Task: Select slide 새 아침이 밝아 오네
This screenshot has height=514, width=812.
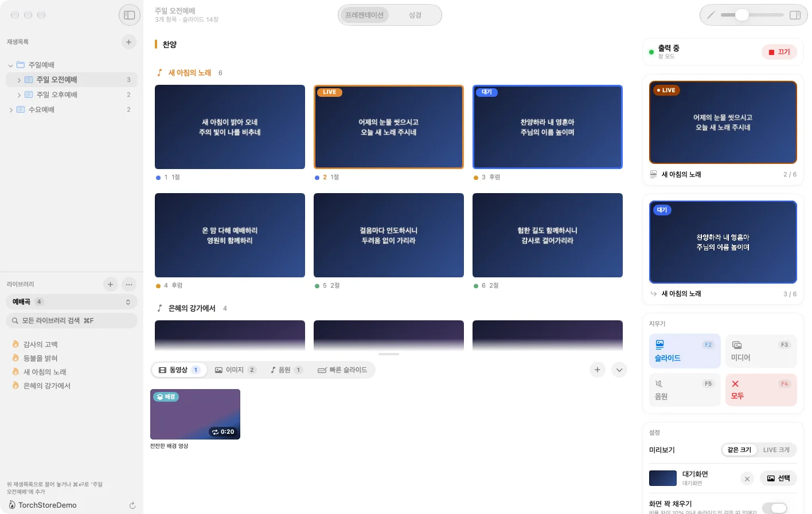Action: (x=230, y=127)
